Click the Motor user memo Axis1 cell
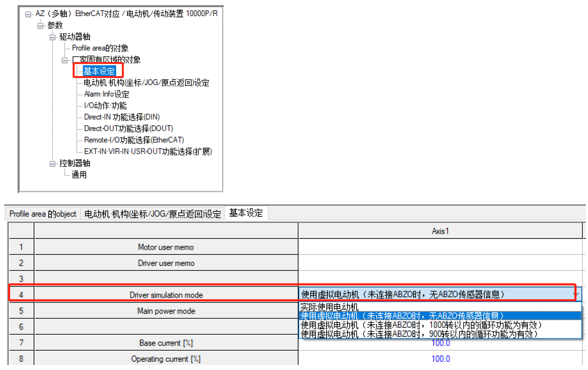This screenshot has height=370, width=588. [x=440, y=247]
